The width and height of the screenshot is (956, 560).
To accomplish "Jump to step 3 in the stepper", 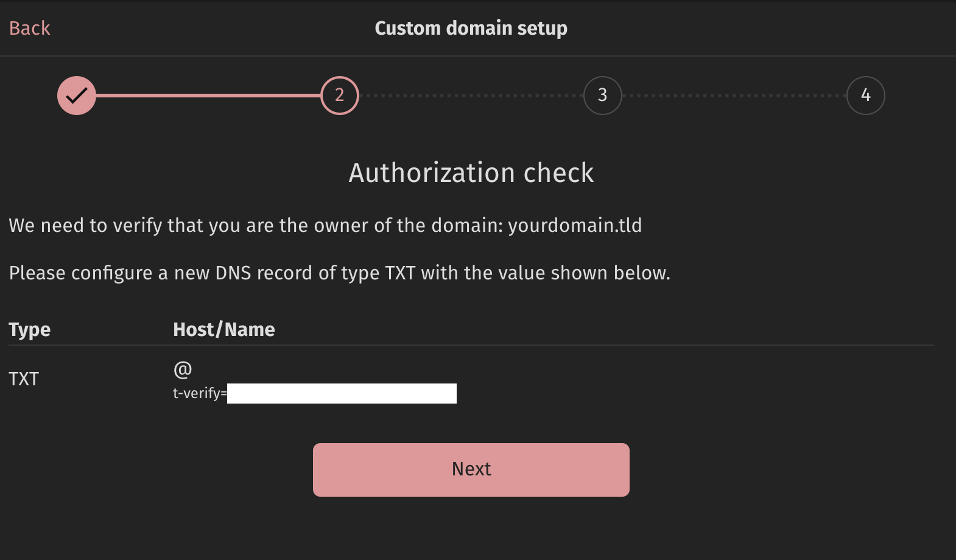I will pyautogui.click(x=602, y=96).
